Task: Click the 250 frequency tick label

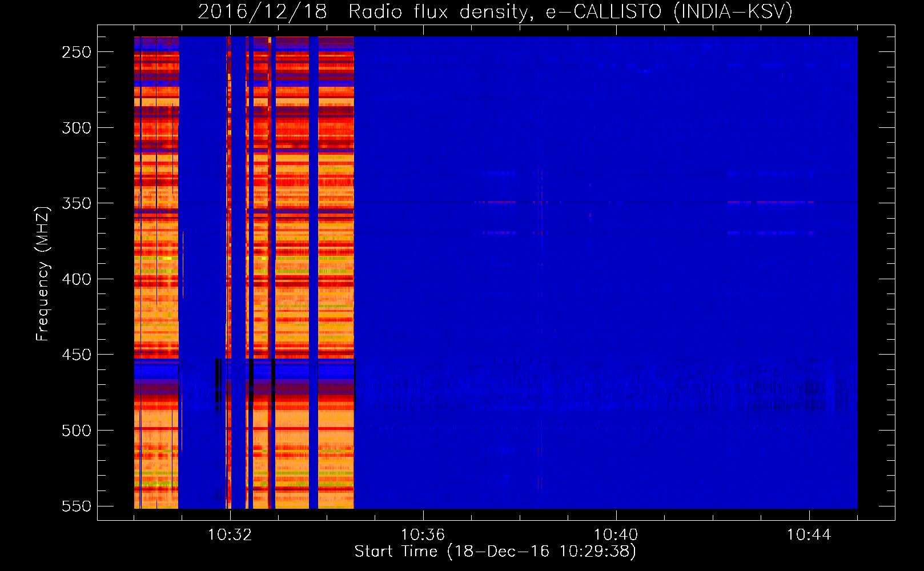Action: coord(77,52)
